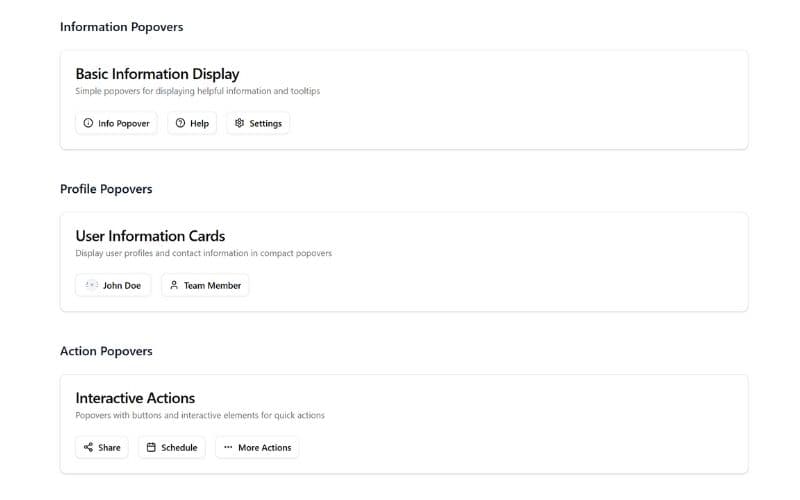Screen dimensions: 800x500
Task: Open the Info Popover button label
Action: point(124,124)
